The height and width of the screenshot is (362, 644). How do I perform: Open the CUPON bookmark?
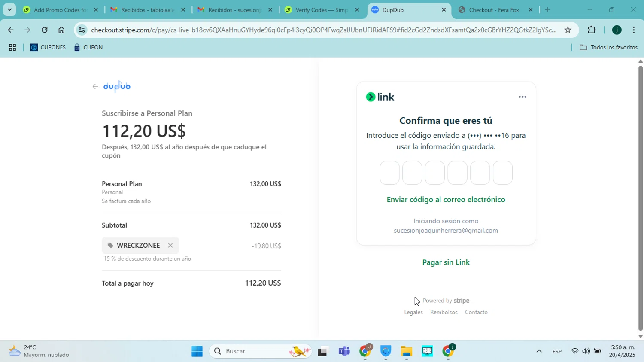click(x=88, y=48)
